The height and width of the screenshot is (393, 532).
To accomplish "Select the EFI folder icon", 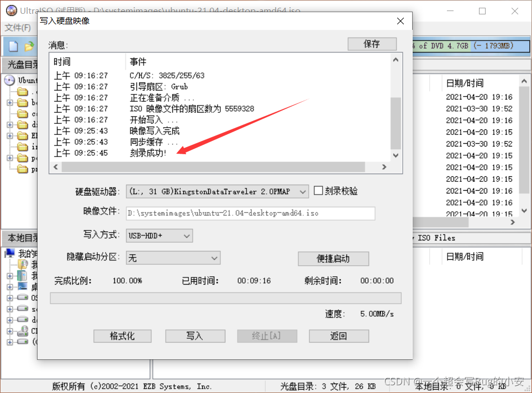I will coord(23,136).
